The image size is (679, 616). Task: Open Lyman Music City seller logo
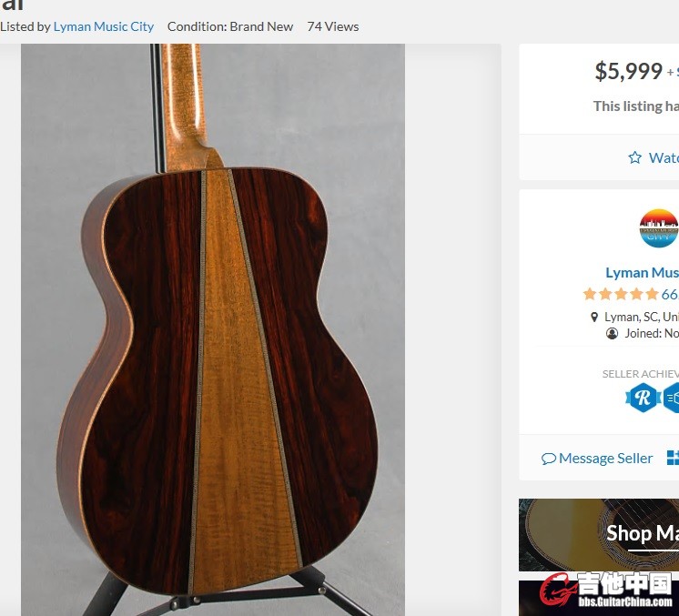coord(659,228)
